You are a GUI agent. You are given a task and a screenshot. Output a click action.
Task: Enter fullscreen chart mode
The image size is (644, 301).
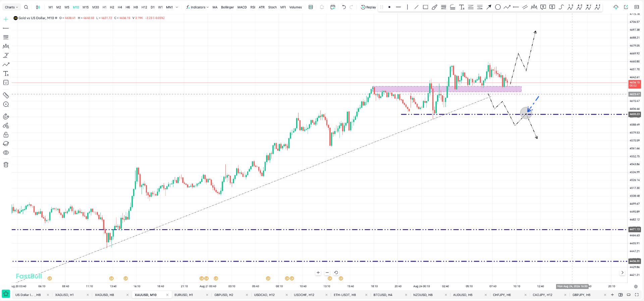point(637,295)
